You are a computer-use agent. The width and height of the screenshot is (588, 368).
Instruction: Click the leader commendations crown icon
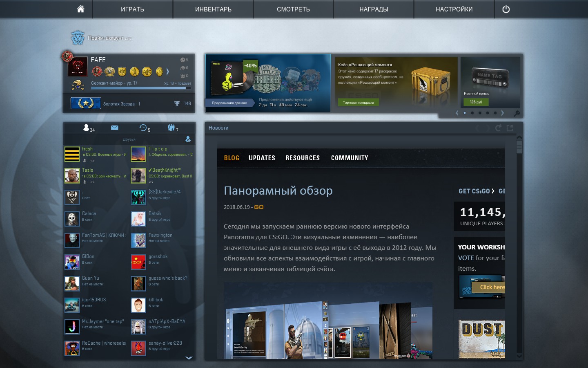click(183, 76)
